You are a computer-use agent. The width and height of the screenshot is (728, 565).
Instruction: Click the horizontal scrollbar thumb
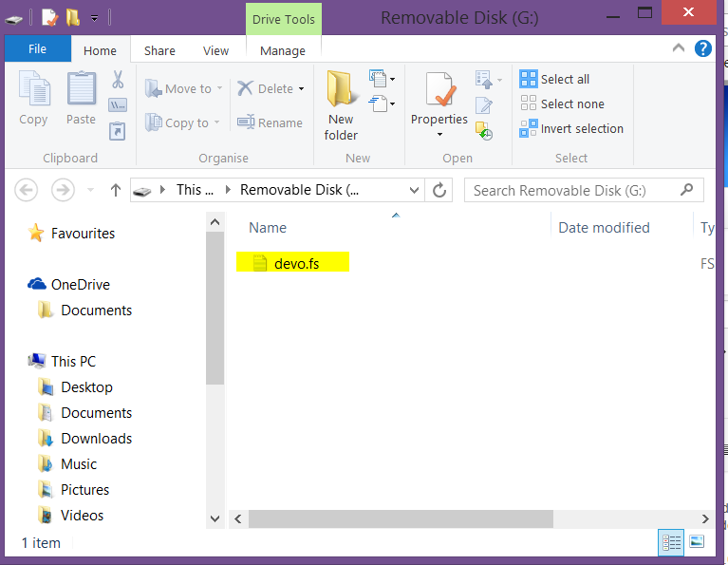[401, 518]
